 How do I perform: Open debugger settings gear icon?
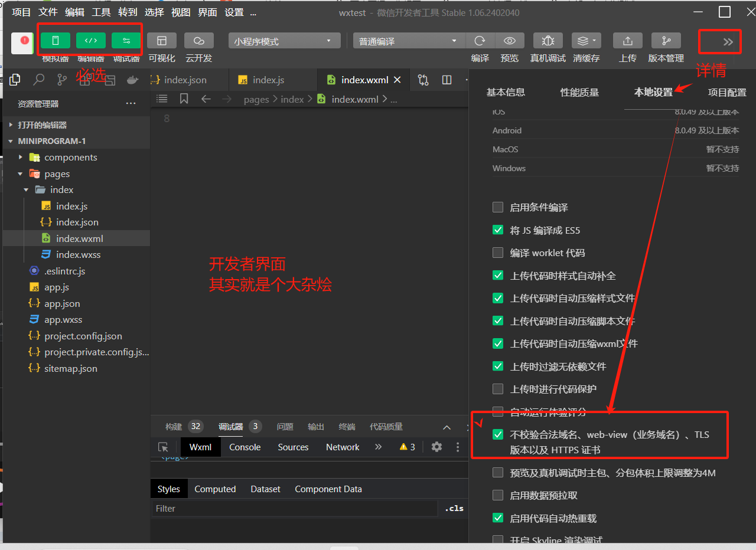(x=436, y=447)
